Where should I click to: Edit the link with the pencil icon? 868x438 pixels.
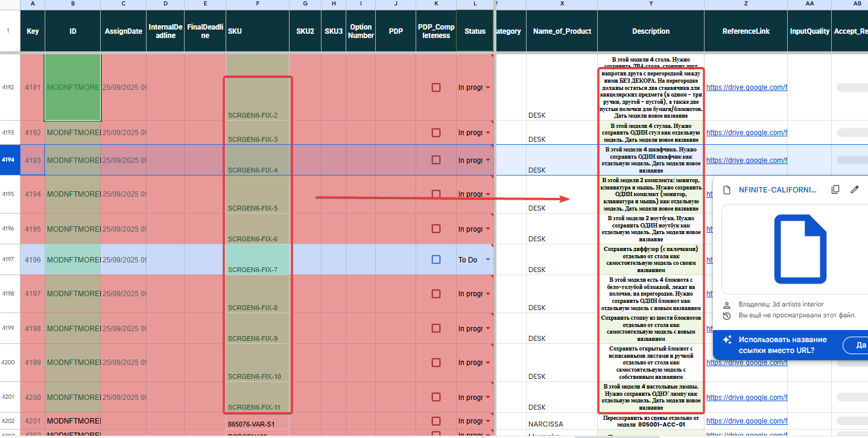[x=855, y=189]
